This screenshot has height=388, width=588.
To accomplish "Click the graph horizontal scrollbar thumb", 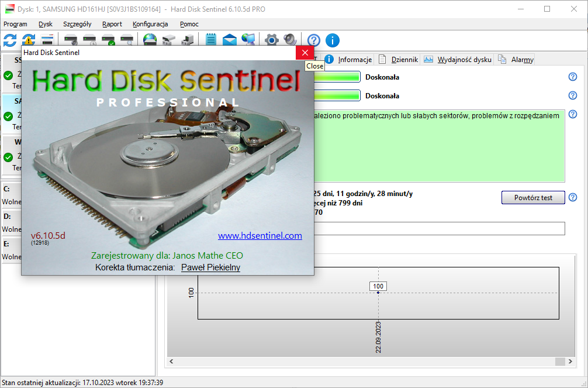I will 560,361.
